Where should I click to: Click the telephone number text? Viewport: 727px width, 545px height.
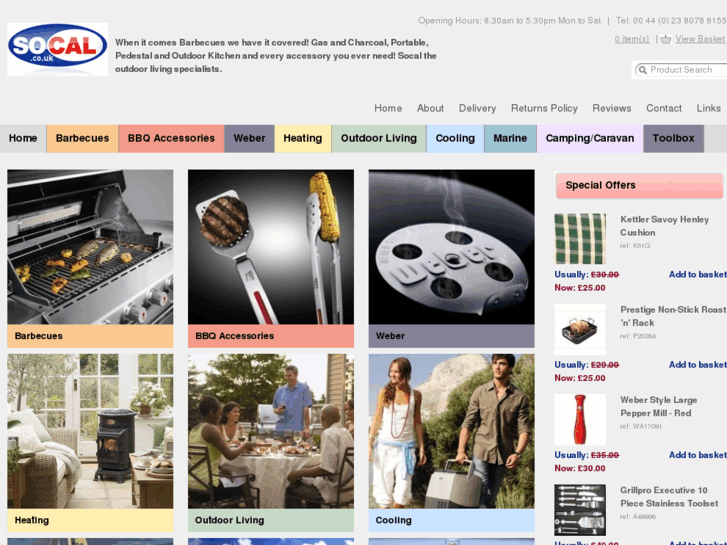pyautogui.click(x=671, y=21)
